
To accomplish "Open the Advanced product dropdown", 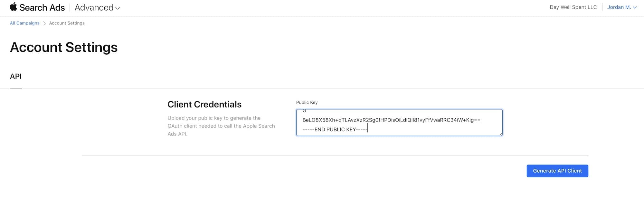I will pyautogui.click(x=97, y=7).
